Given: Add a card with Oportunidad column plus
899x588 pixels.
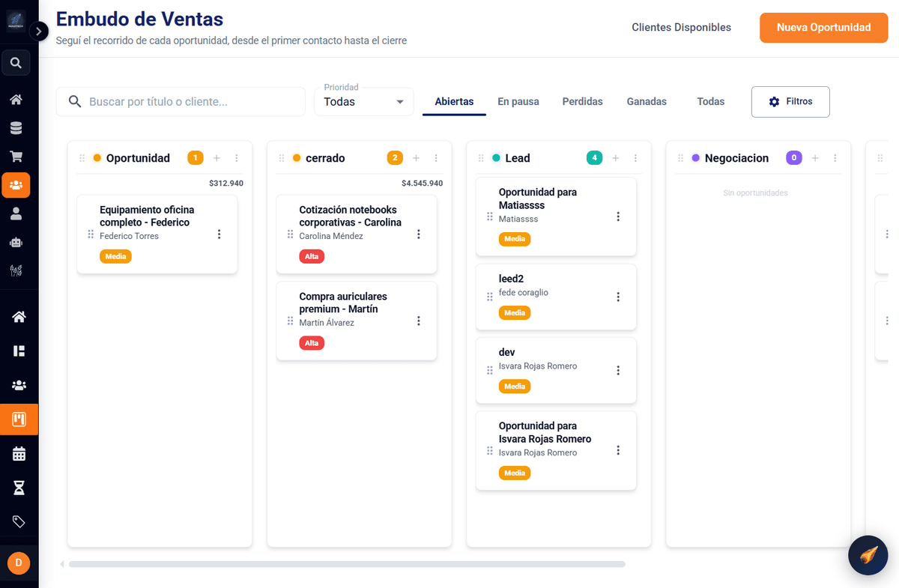Looking at the screenshot, I should click(x=217, y=158).
